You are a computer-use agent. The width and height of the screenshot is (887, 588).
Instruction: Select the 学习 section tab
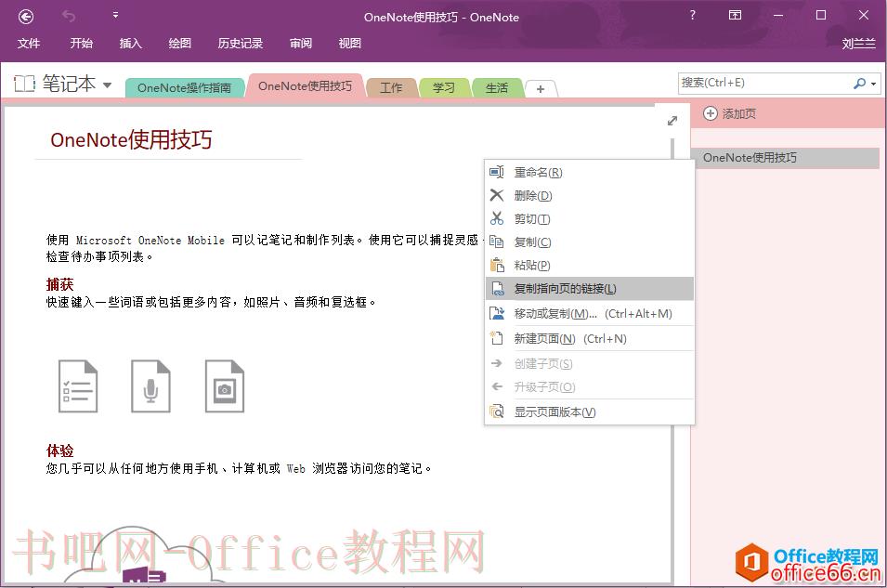pos(444,87)
